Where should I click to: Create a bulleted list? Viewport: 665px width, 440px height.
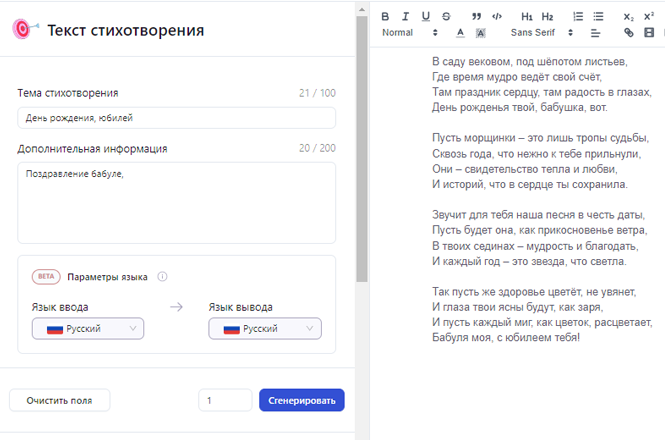(x=598, y=17)
